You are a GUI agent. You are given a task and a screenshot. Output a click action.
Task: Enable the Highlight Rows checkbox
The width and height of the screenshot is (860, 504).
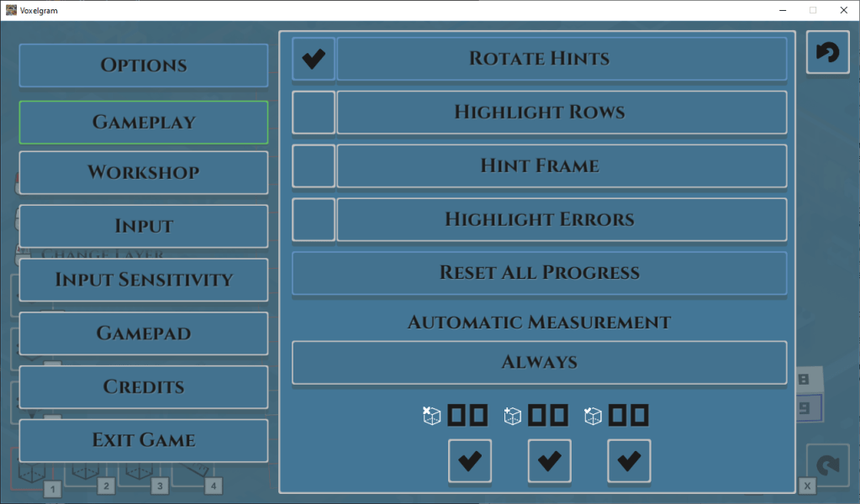coord(314,113)
